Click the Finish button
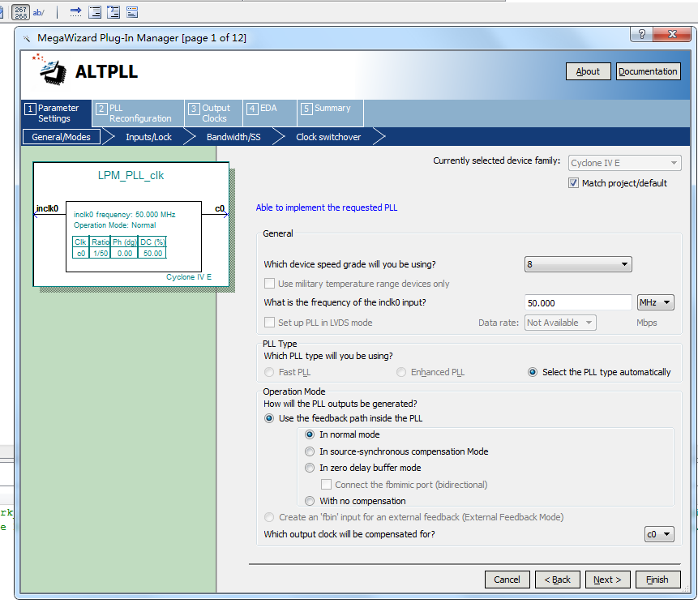The image size is (698, 616). [658, 580]
